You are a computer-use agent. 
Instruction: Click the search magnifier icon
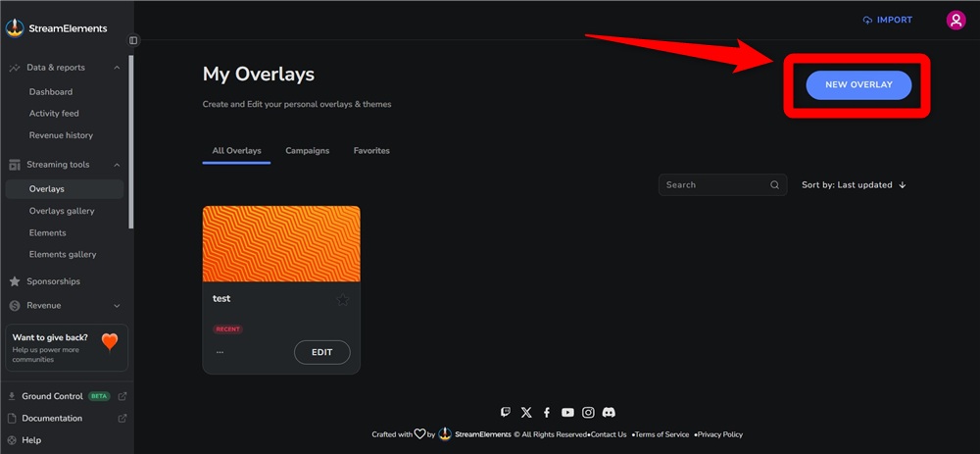click(774, 185)
